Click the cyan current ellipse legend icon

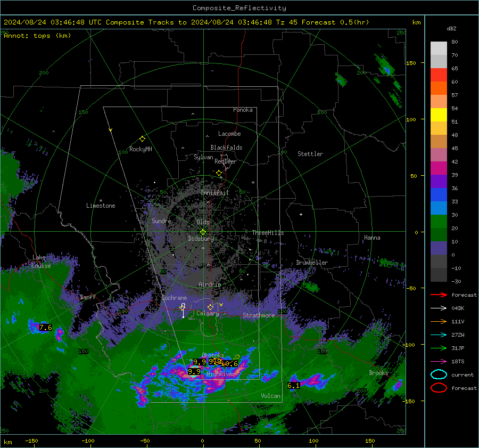(x=439, y=374)
